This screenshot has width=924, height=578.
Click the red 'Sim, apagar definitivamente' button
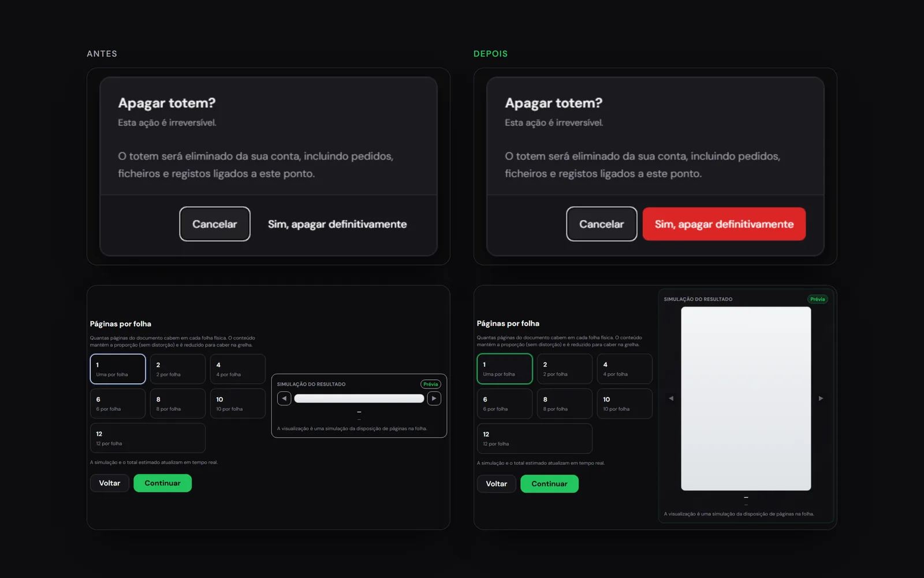pyautogui.click(x=724, y=224)
